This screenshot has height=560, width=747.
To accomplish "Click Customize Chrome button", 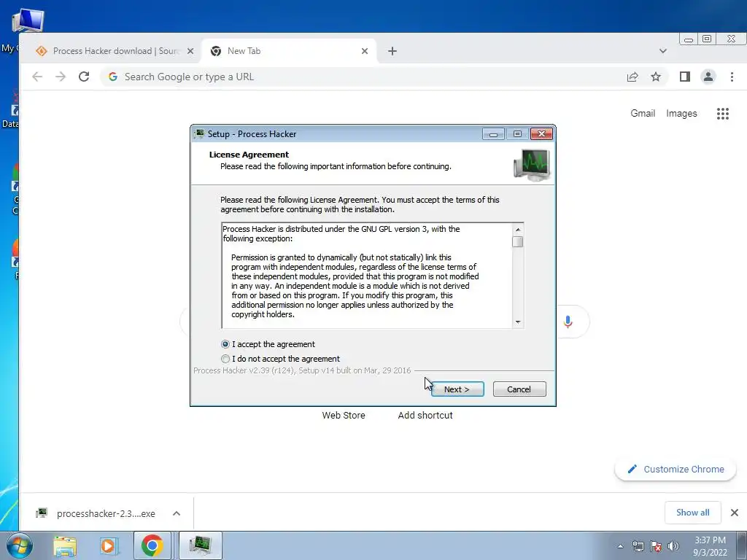I will tap(676, 469).
